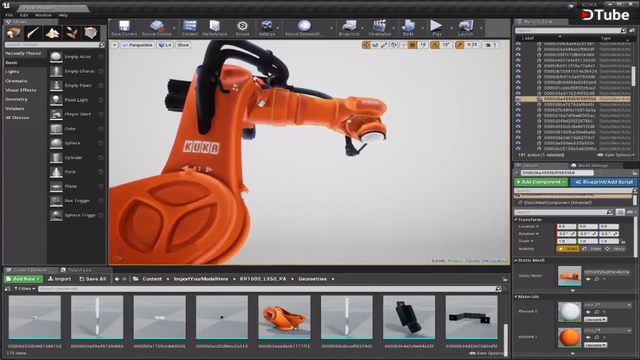Open the Blueprints toolbar icon

349,28
